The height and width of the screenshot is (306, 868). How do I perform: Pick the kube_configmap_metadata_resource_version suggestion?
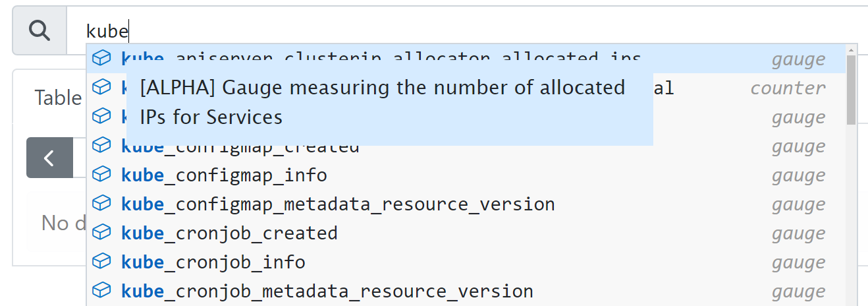coord(338,204)
